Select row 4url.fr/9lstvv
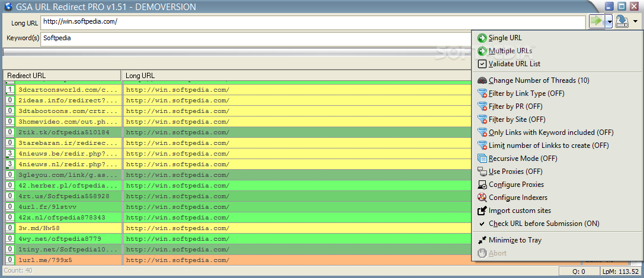This screenshot has width=644, height=278. coord(238,207)
